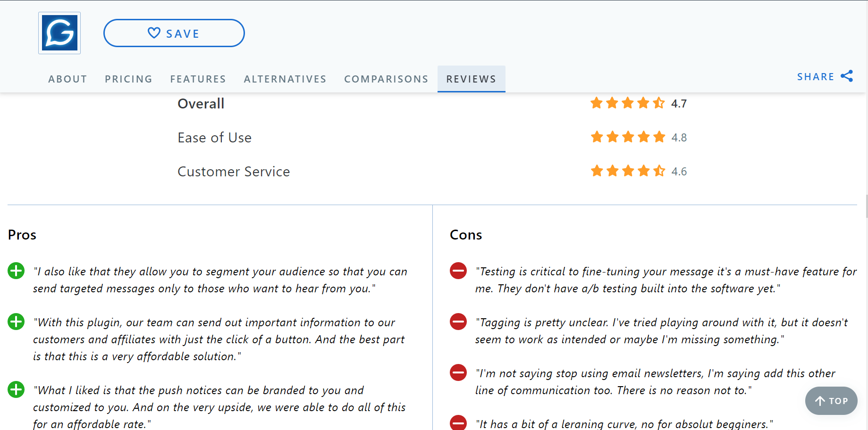This screenshot has height=430, width=868.
Task: Click the green plus icon beside segment audience quote
Action: 16,271
